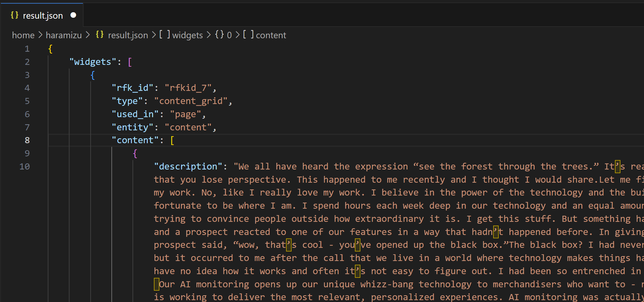Click the highlighted apostrophe in 'hadn’t'
Screen dimensions: 644x302
[x=496, y=232]
